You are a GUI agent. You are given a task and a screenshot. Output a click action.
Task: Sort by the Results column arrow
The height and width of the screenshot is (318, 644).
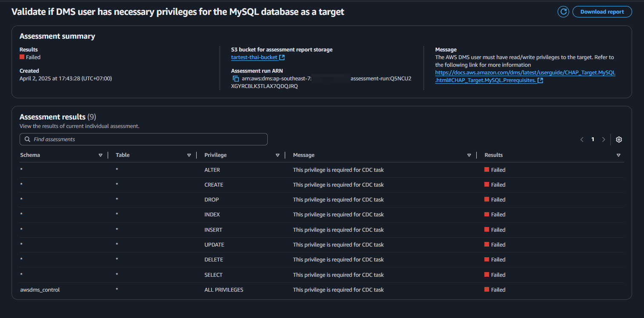618,155
